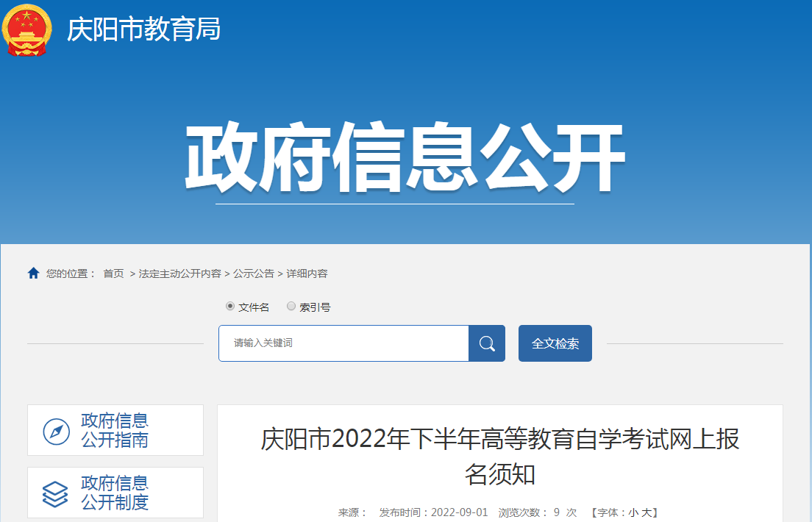
Task: Click the 政府信息公开 banner heading
Action: pos(405,157)
